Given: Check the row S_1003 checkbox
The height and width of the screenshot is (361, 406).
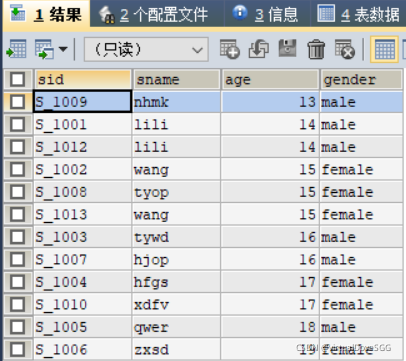Looking at the screenshot, I should pos(17,237).
